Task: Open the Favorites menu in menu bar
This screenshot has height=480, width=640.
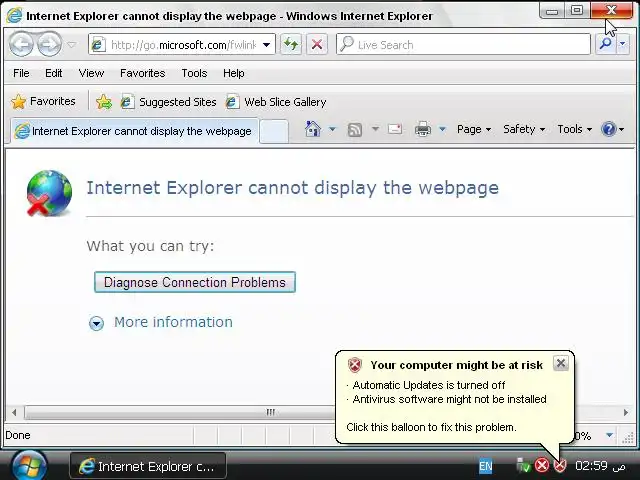Action: pyautogui.click(x=142, y=73)
